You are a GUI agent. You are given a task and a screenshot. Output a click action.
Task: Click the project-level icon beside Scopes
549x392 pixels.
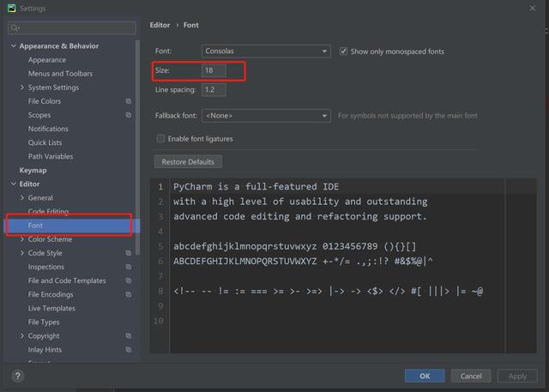129,115
